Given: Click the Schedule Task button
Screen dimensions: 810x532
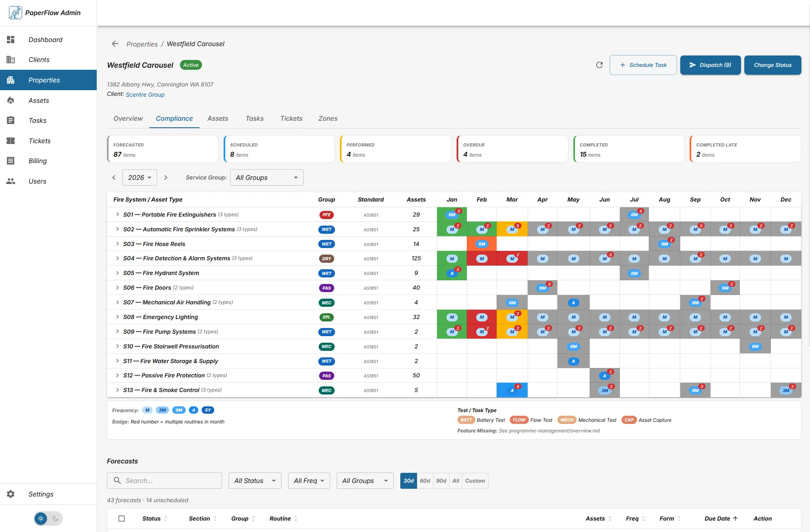Looking at the screenshot, I should coord(643,65).
